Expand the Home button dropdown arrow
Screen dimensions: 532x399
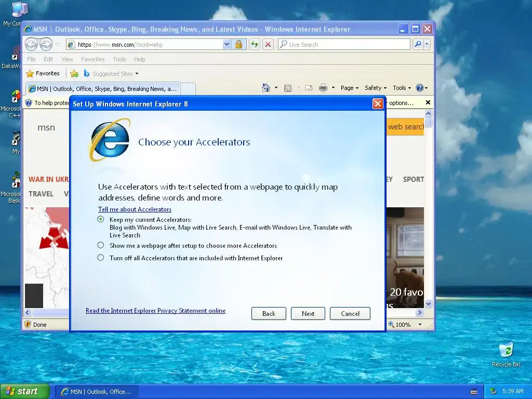276,88
